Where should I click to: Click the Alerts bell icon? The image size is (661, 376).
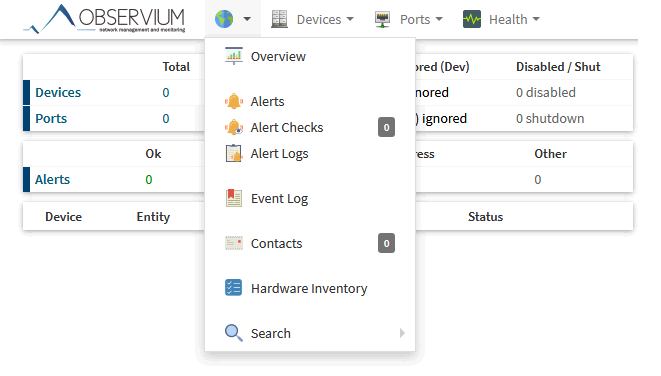click(234, 101)
